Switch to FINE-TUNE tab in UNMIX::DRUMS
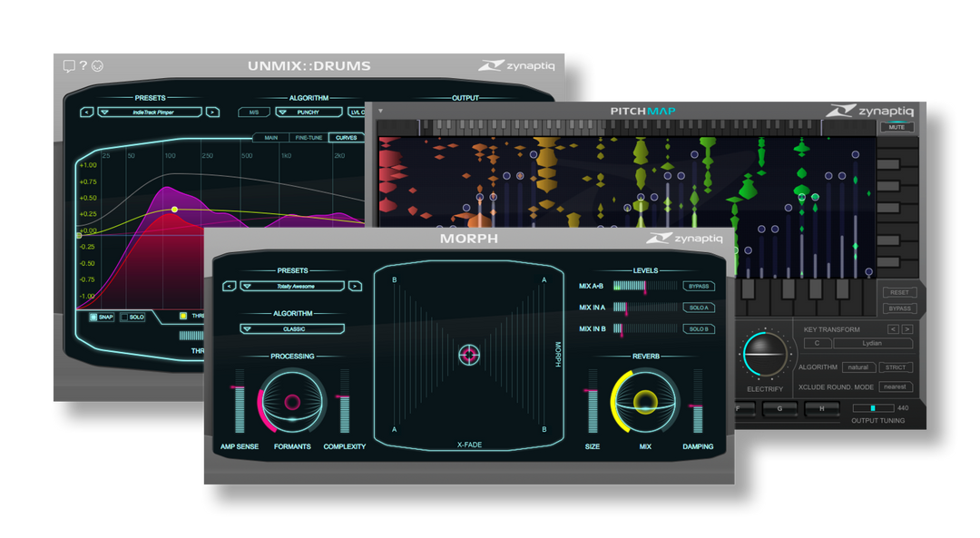980x538 pixels. point(309,138)
